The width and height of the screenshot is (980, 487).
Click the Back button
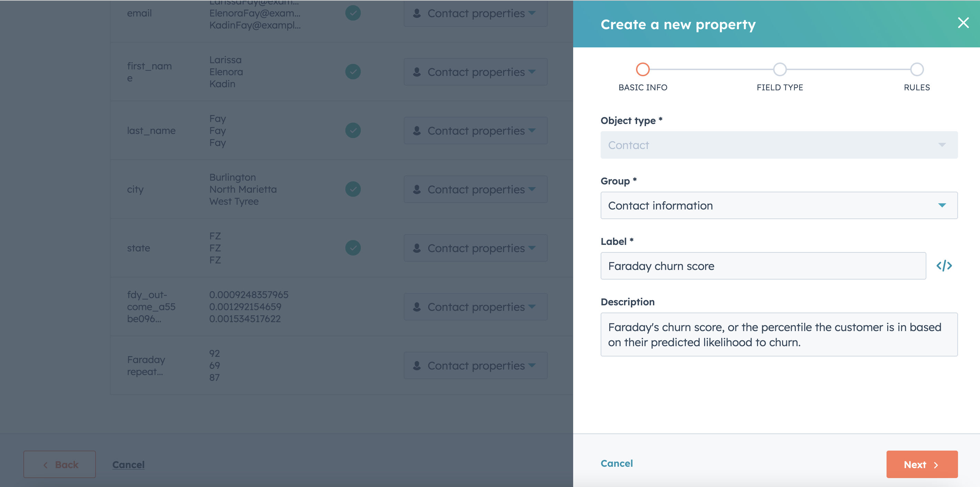click(x=59, y=464)
